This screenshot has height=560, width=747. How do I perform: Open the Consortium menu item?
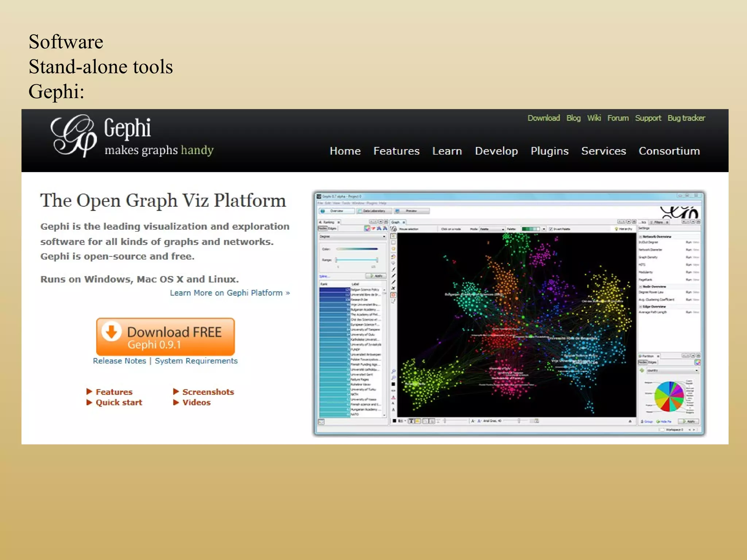click(x=669, y=151)
